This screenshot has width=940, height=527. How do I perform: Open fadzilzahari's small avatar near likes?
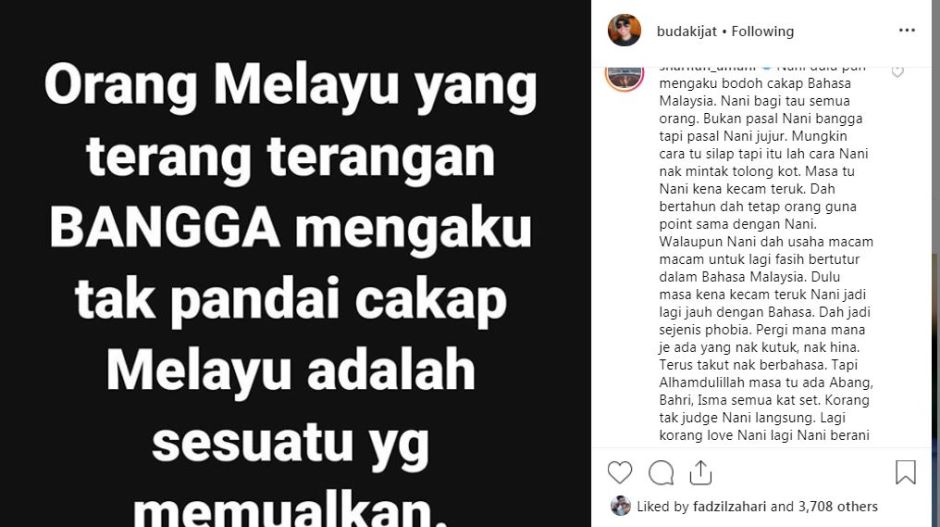[620, 506]
